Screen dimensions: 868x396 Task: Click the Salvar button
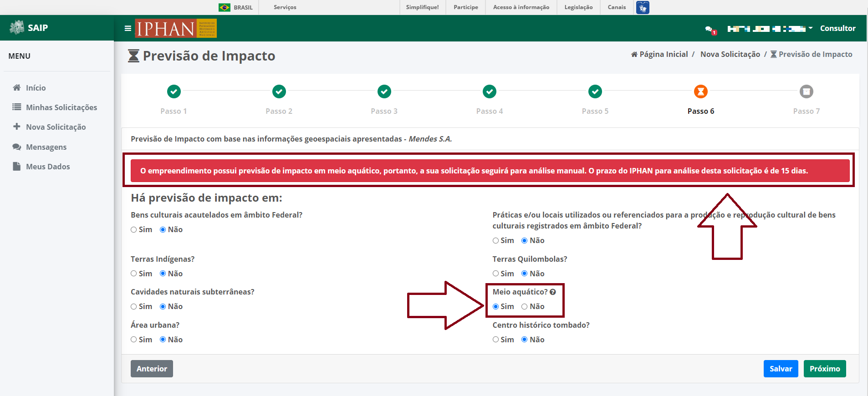[781, 369]
